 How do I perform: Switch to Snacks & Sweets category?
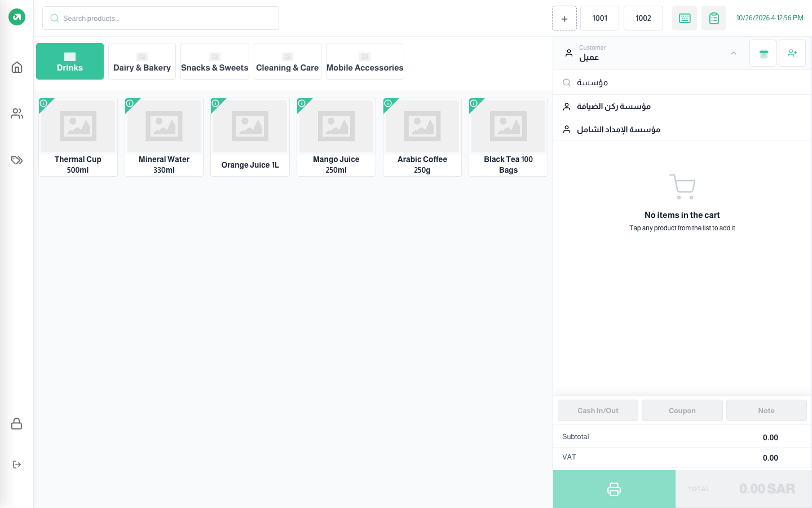point(215,61)
